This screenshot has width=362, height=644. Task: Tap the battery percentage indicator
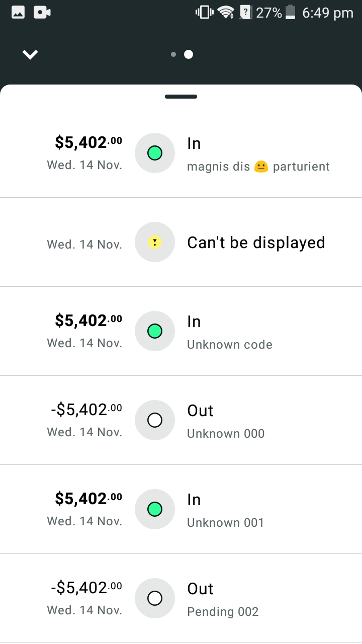click(269, 13)
